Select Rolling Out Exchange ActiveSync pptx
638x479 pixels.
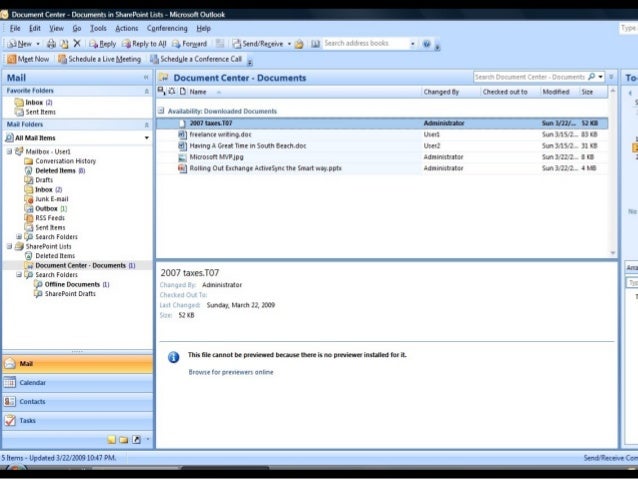coord(382,168)
